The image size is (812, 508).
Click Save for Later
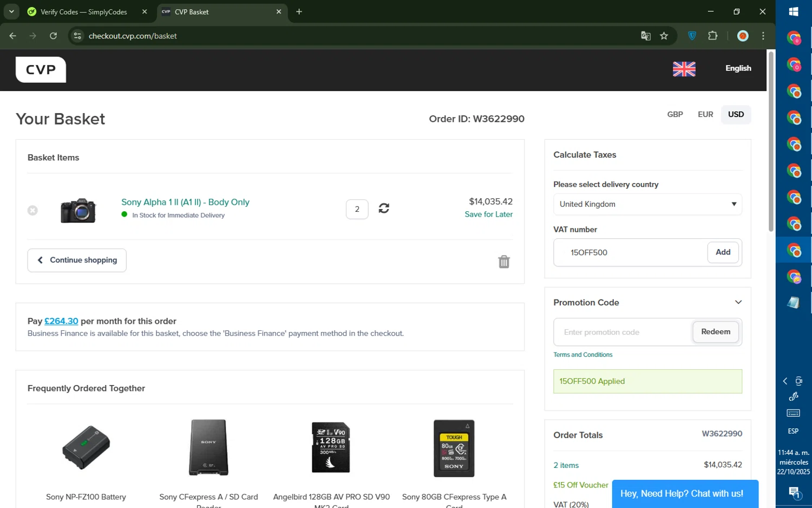489,214
